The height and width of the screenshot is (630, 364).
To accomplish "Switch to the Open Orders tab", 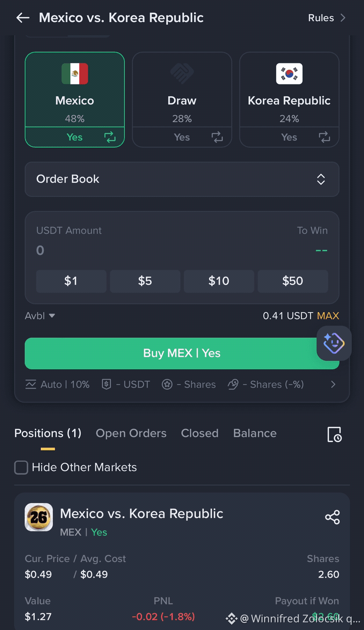I will [x=131, y=433].
